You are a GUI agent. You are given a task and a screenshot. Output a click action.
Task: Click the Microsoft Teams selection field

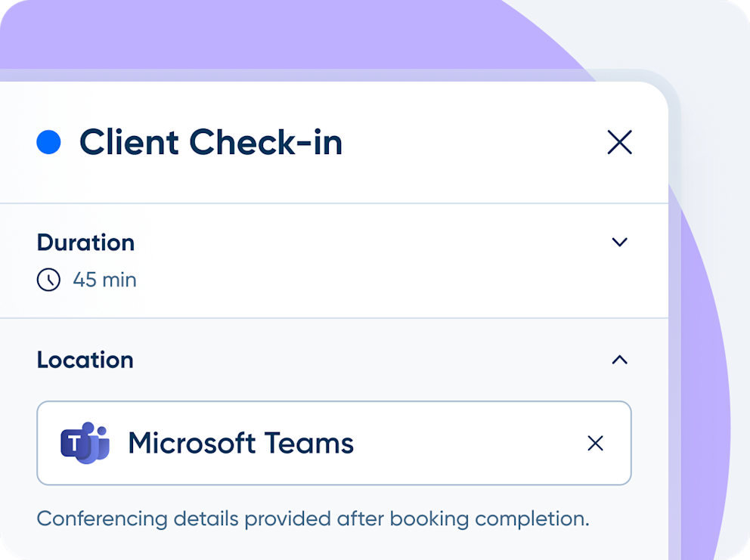click(333, 443)
